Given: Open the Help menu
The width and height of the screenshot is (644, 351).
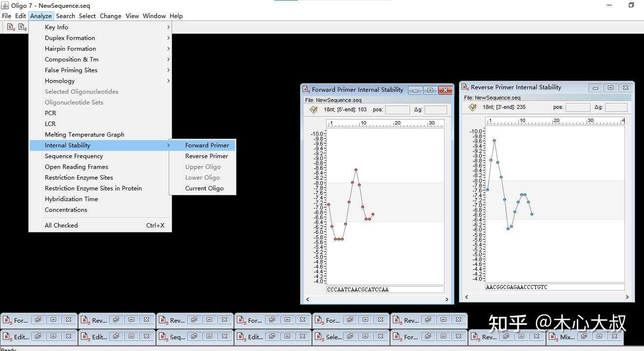Looking at the screenshot, I should (x=176, y=16).
